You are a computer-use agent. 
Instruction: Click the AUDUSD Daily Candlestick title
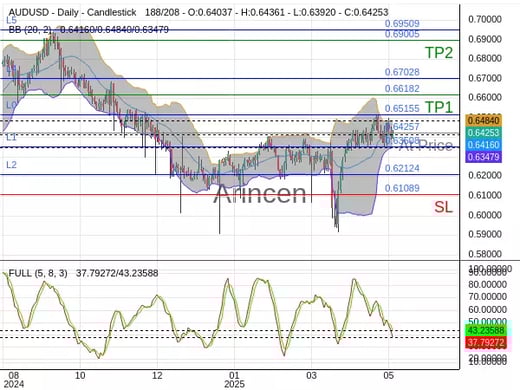(72, 12)
